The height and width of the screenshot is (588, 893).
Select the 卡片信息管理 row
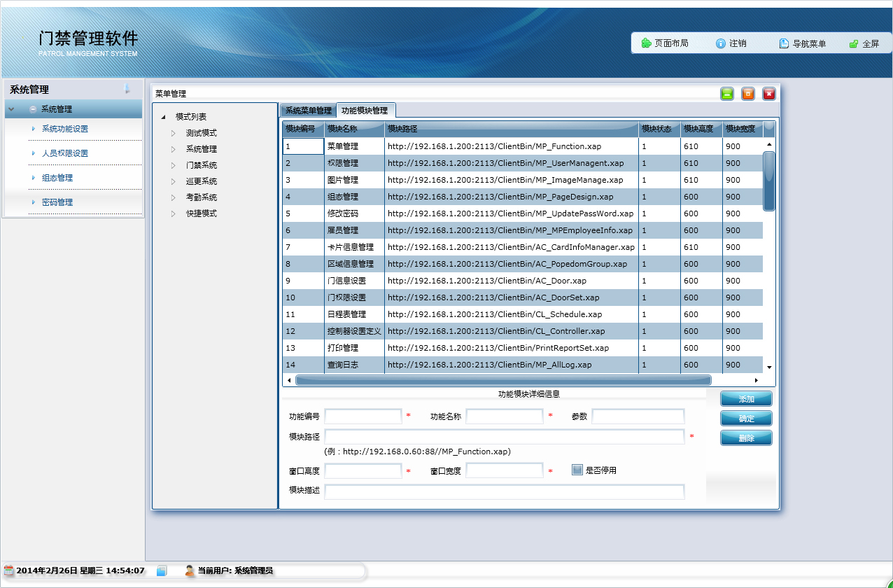pos(523,247)
